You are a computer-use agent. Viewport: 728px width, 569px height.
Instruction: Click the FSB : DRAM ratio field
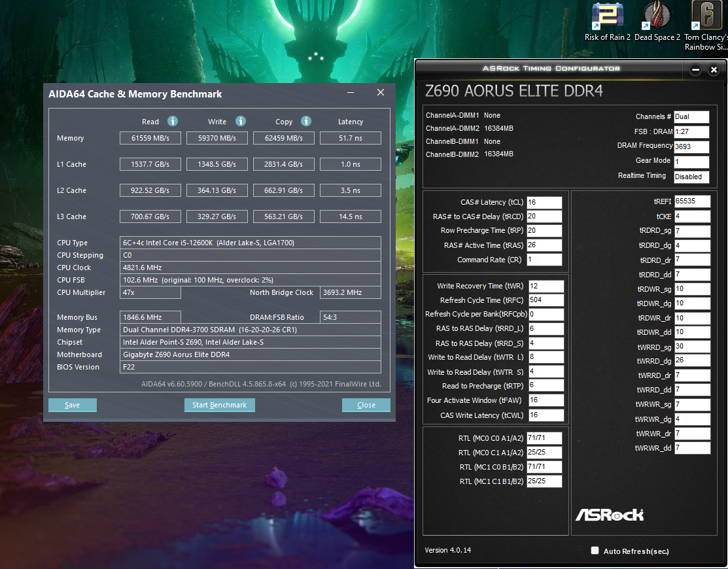coord(691,132)
